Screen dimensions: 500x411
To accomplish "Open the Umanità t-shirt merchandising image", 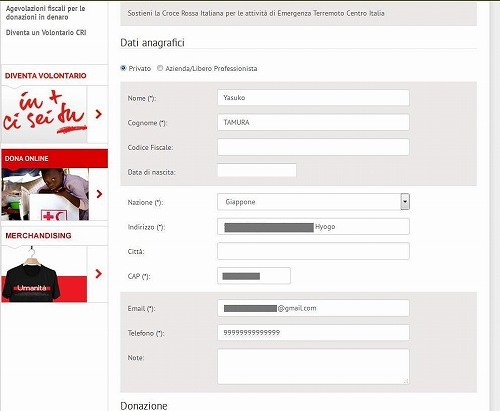I will click(44, 274).
